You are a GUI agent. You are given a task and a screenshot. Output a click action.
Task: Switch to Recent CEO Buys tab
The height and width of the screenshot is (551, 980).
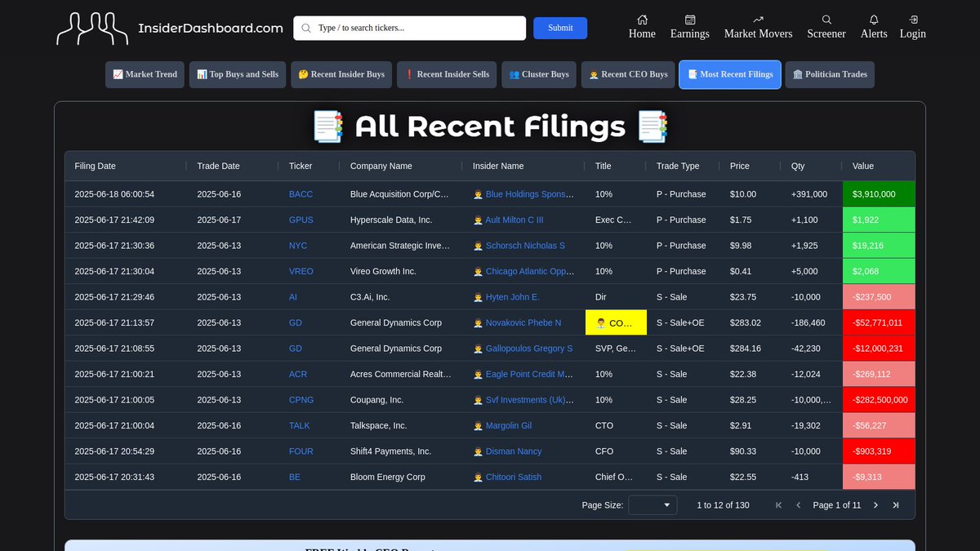coord(628,74)
